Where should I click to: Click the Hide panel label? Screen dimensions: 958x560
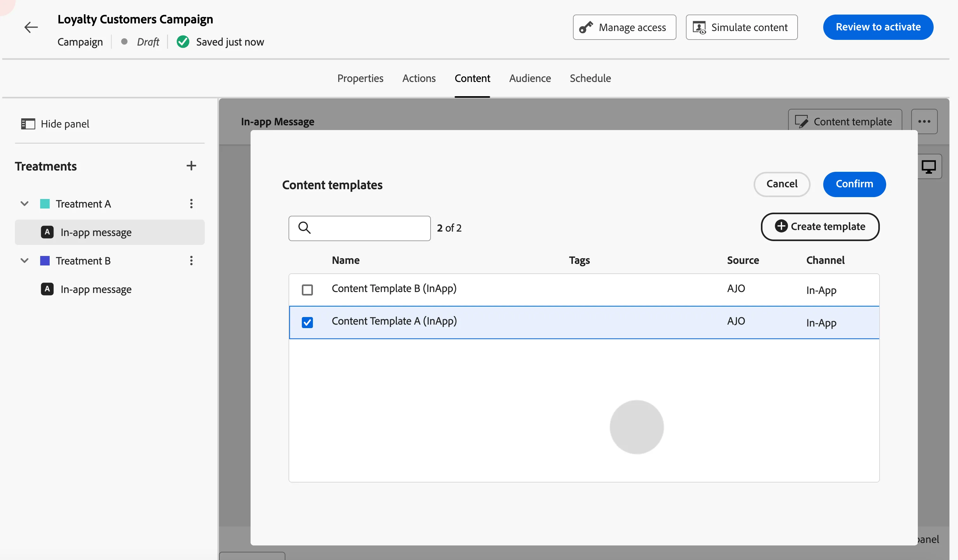(x=65, y=124)
